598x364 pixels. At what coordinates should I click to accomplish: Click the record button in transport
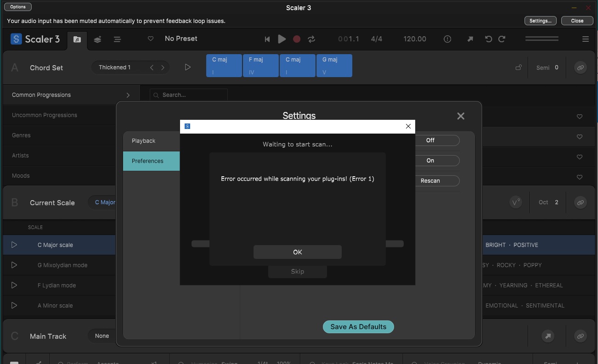click(297, 39)
